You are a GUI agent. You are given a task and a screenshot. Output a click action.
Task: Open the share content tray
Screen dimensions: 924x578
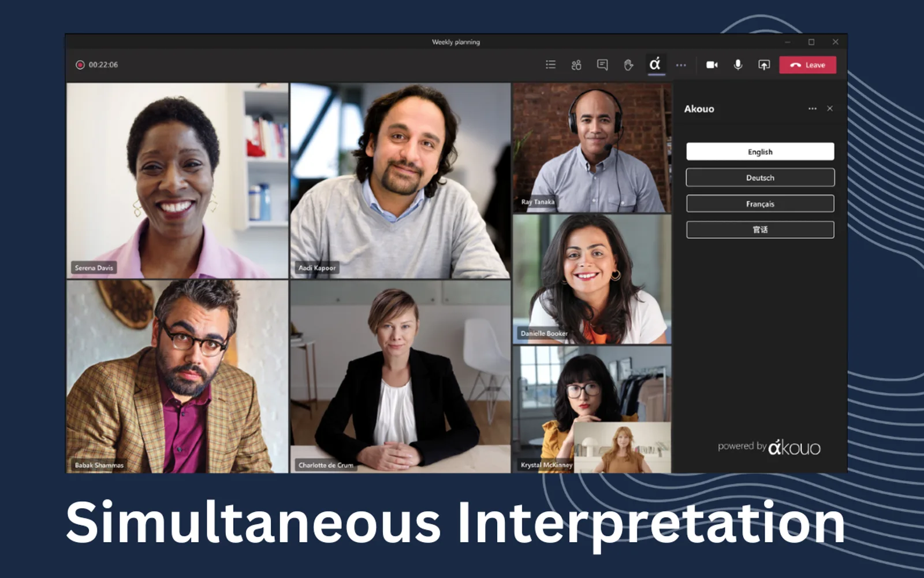click(x=764, y=65)
